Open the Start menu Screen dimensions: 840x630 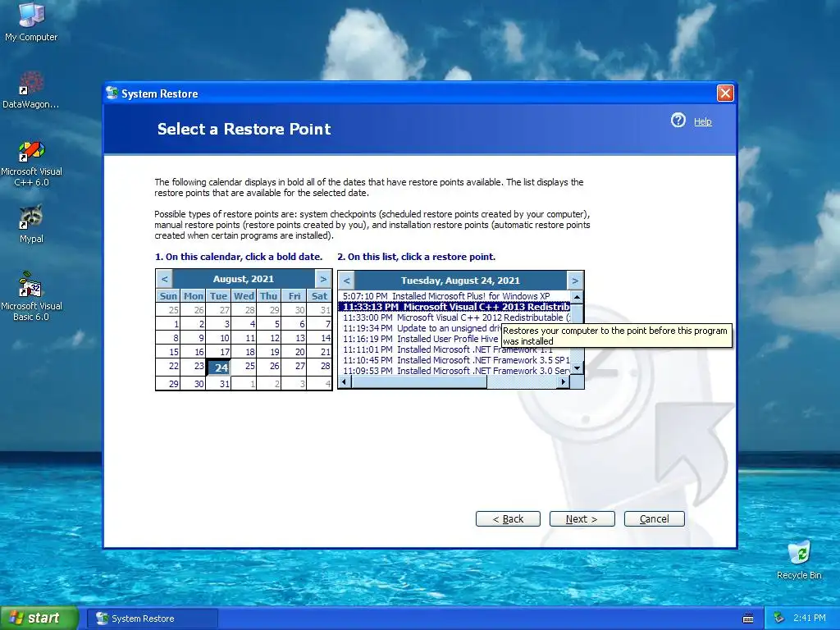tap(39, 619)
